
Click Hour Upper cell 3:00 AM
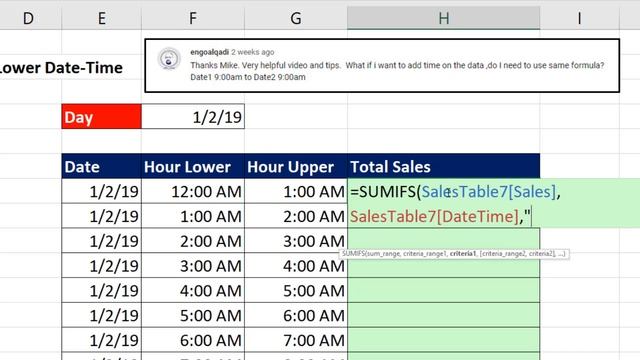pos(296,241)
